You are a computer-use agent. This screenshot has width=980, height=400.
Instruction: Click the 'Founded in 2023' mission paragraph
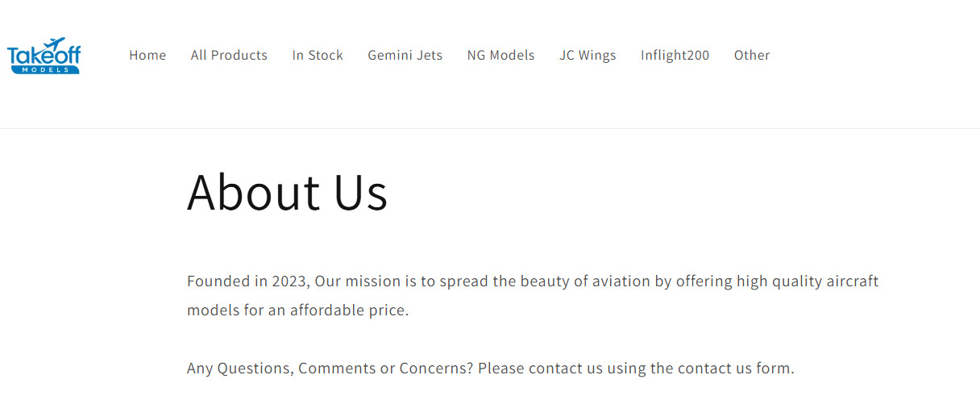(533, 295)
